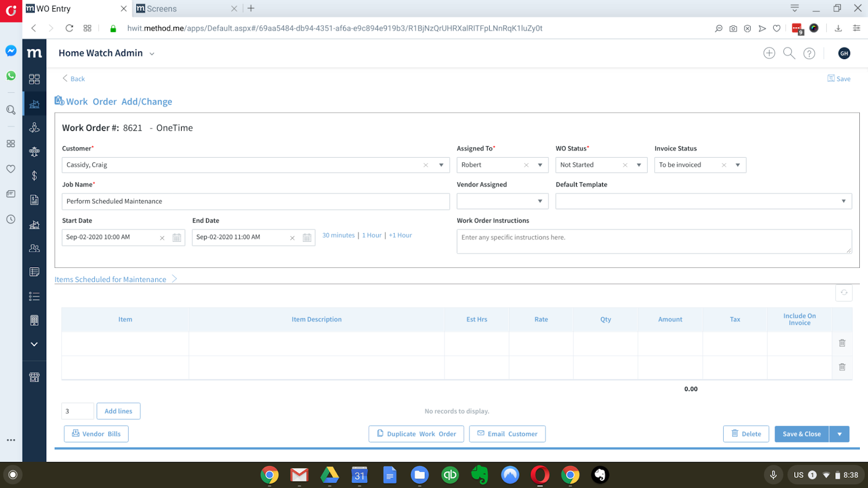Launch Chrome from shelf

click(x=270, y=475)
